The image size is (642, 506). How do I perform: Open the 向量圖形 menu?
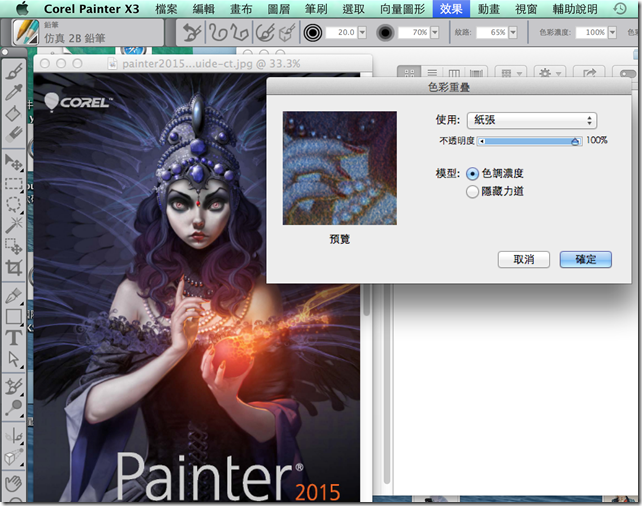pos(402,9)
